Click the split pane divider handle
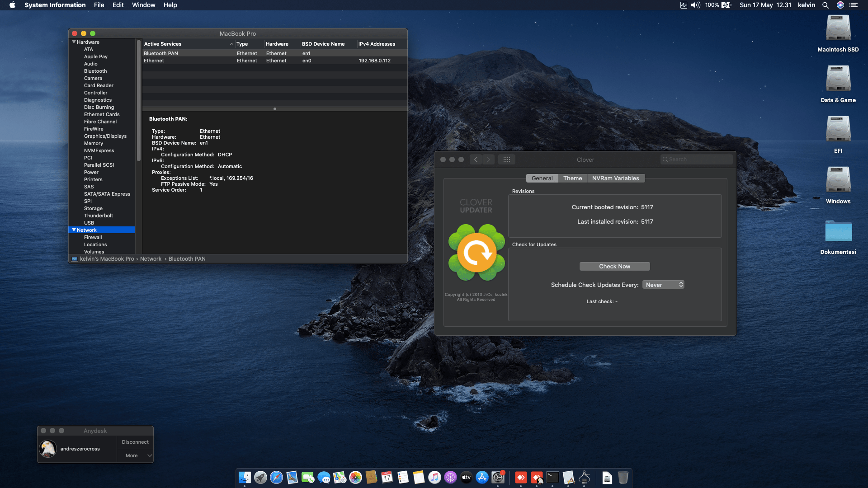The image size is (868, 488). coord(275,109)
